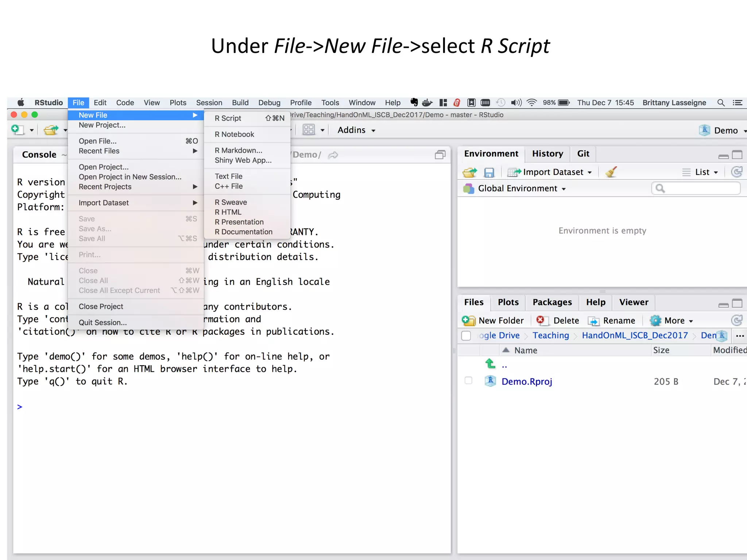
Task: Click the Rename button in Files pane
Action: (x=612, y=320)
